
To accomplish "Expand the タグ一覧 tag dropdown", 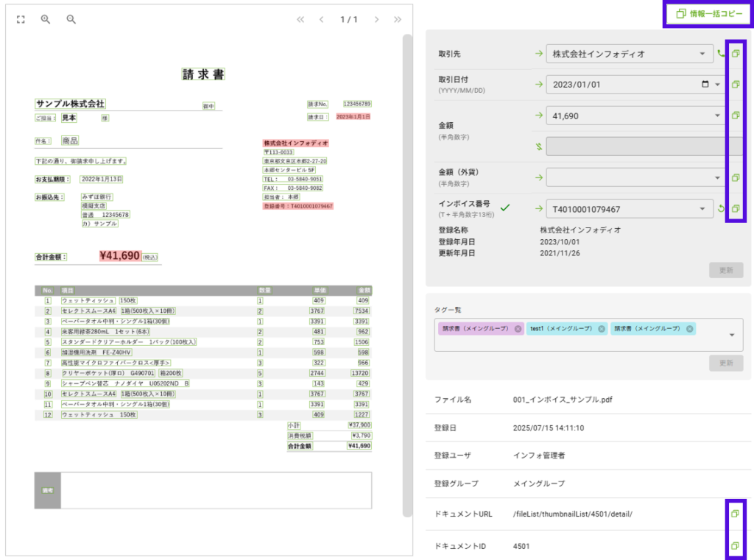I will [x=732, y=335].
